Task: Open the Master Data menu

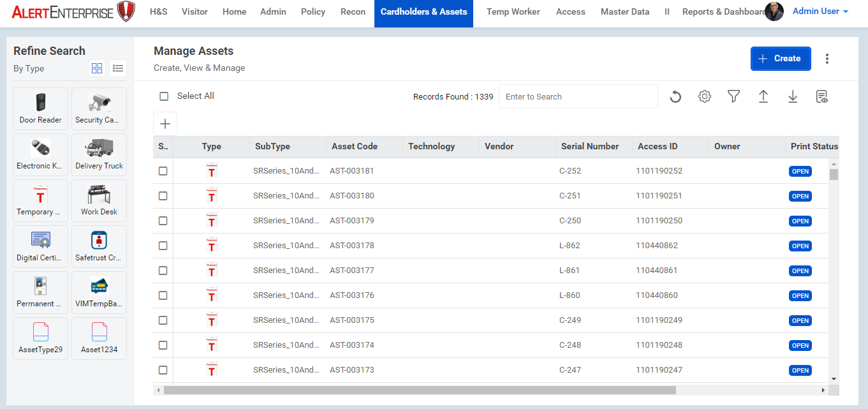Action: (x=624, y=11)
